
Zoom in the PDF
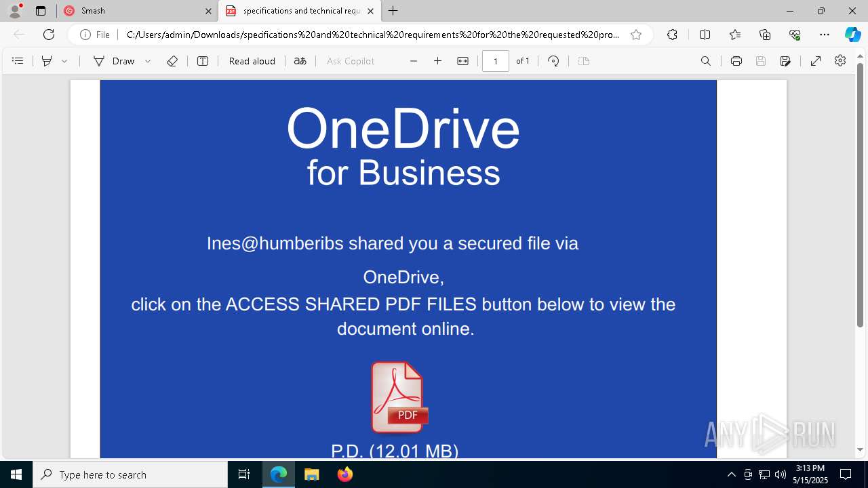(x=438, y=61)
